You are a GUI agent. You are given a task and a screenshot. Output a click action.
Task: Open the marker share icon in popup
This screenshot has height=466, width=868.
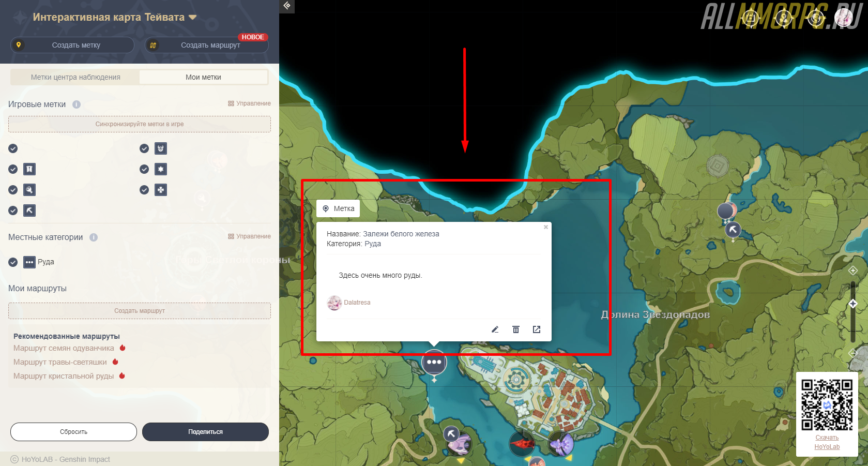point(537,329)
